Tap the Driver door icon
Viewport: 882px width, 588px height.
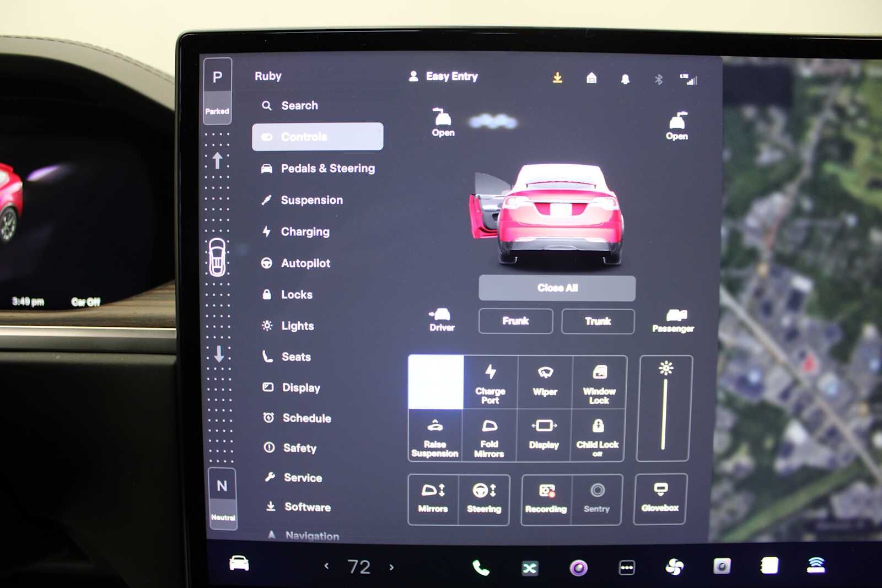tap(442, 320)
